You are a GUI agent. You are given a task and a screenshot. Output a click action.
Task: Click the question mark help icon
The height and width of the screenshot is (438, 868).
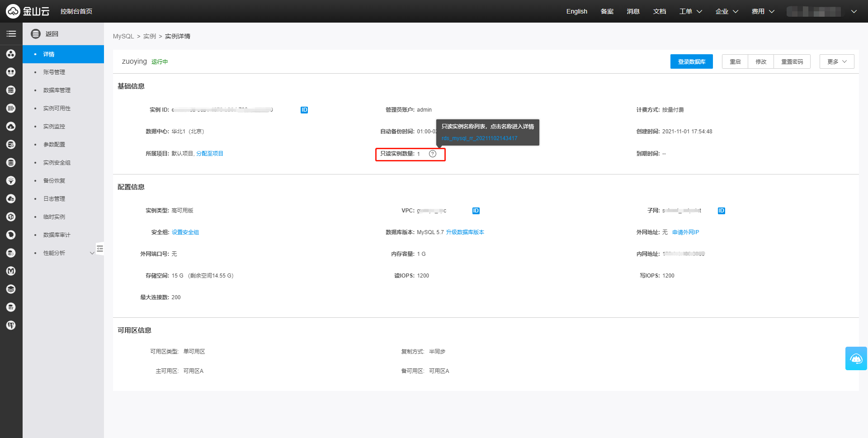[433, 154]
